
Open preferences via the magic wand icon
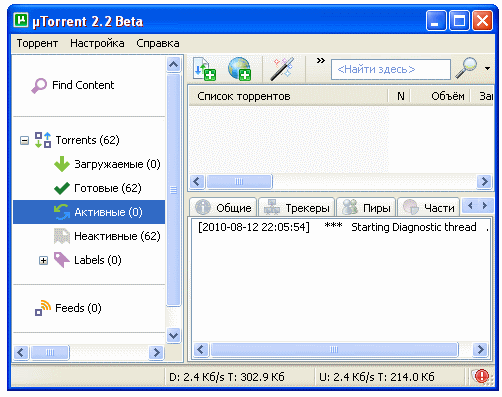283,69
